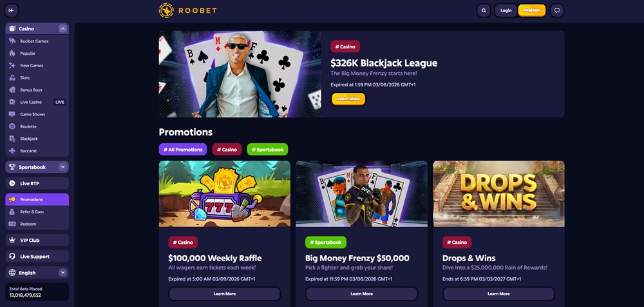644x307 pixels.
Task: Open the search magnifier icon
Action: [x=484, y=10]
